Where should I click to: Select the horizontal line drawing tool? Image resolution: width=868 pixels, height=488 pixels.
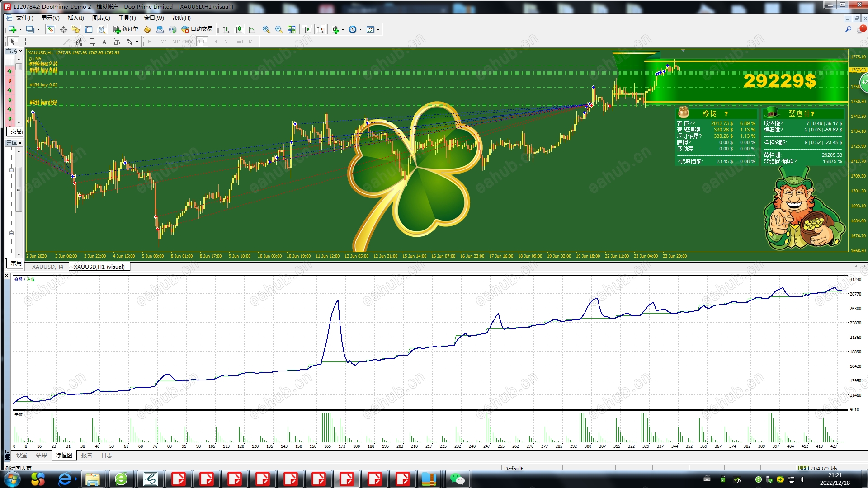point(54,42)
